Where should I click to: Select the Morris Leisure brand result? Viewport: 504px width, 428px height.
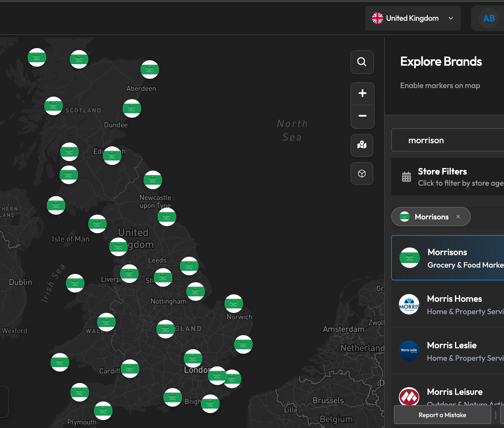448,395
